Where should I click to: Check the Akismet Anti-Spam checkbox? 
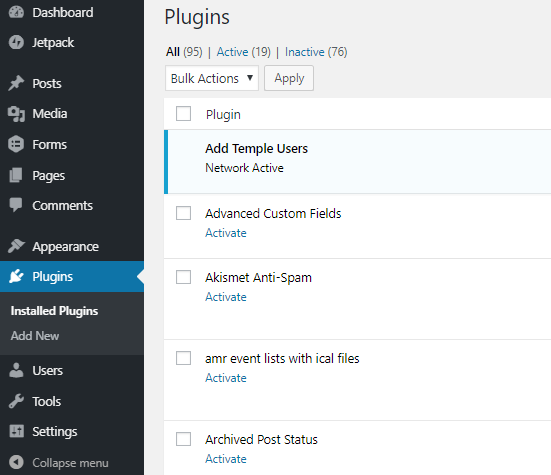point(183,277)
